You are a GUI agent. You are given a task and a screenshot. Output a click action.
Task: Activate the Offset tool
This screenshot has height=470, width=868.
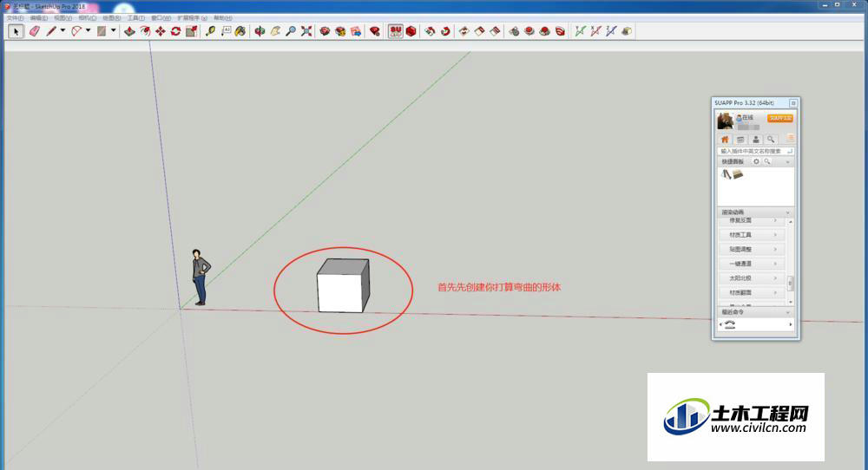[x=145, y=31]
